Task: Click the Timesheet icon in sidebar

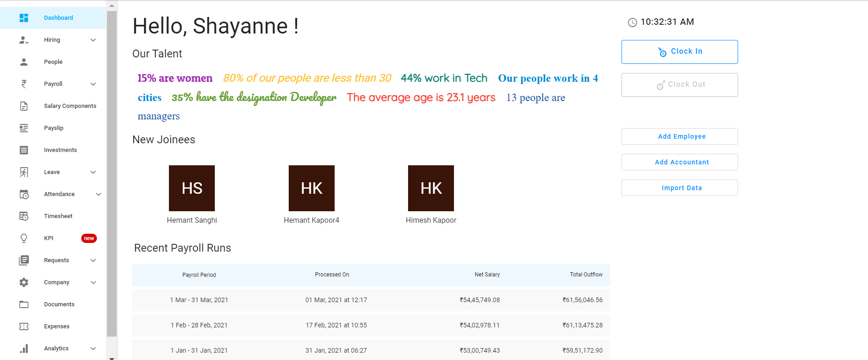Action: click(x=24, y=216)
